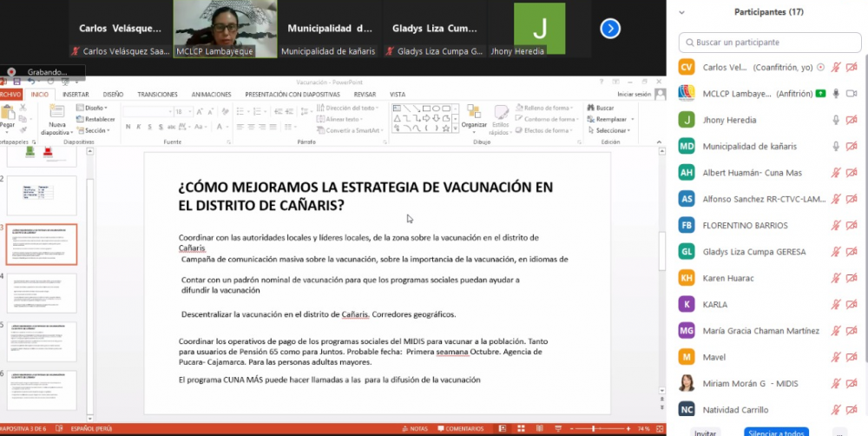Open the Notas pane in status bar

pyautogui.click(x=415, y=428)
